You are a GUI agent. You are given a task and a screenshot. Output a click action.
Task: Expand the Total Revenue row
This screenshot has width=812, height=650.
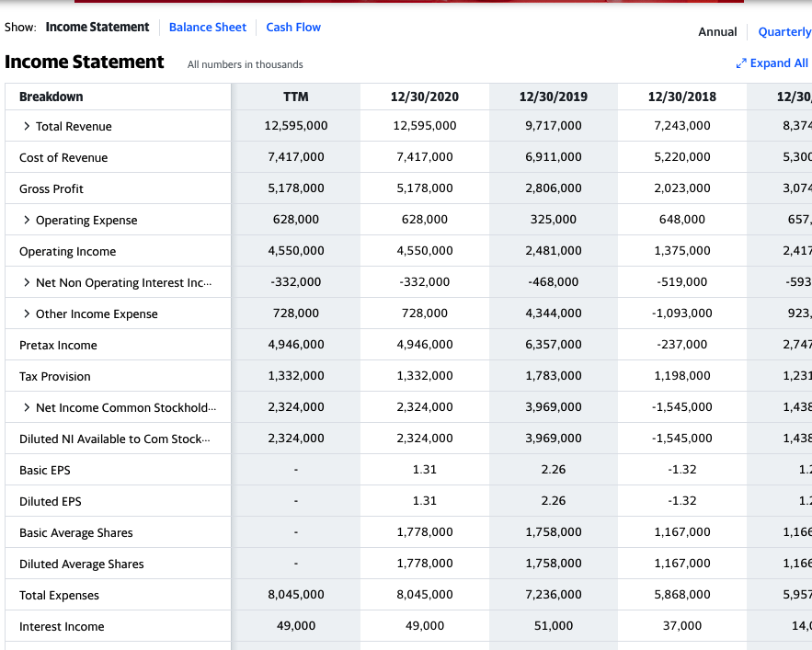(x=27, y=126)
